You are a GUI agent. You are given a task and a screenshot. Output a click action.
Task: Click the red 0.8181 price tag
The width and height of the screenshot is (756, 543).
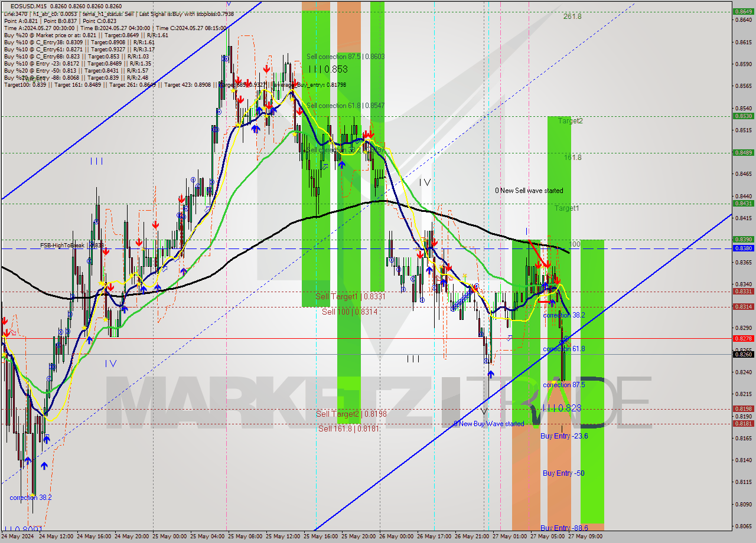[x=742, y=423]
